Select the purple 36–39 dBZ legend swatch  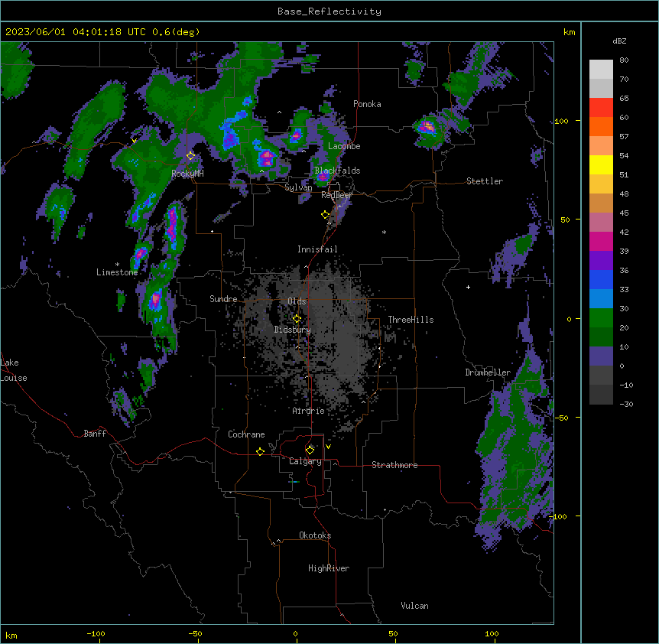(601, 261)
